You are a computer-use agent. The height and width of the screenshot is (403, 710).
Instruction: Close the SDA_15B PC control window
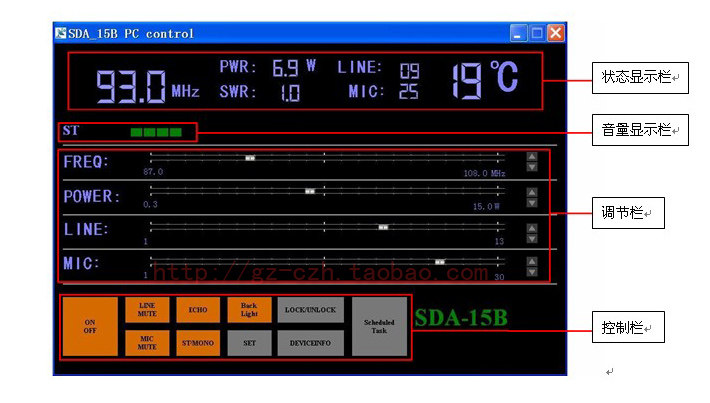556,33
